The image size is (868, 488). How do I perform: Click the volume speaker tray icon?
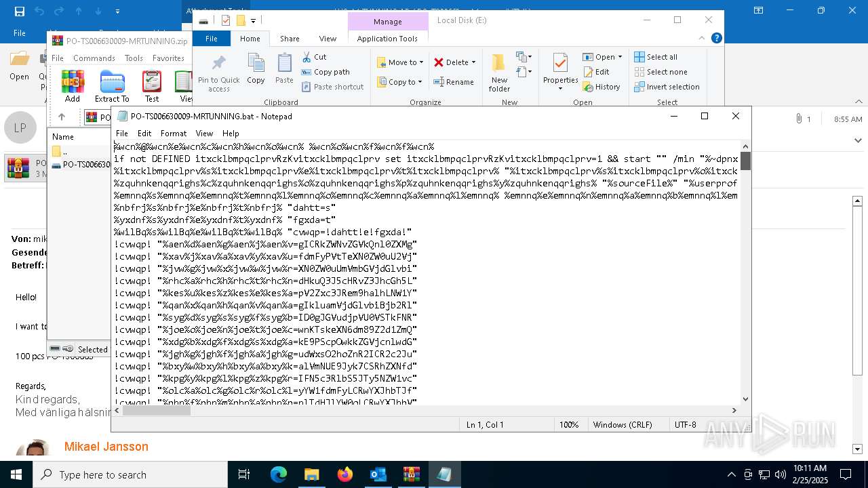[x=780, y=474]
